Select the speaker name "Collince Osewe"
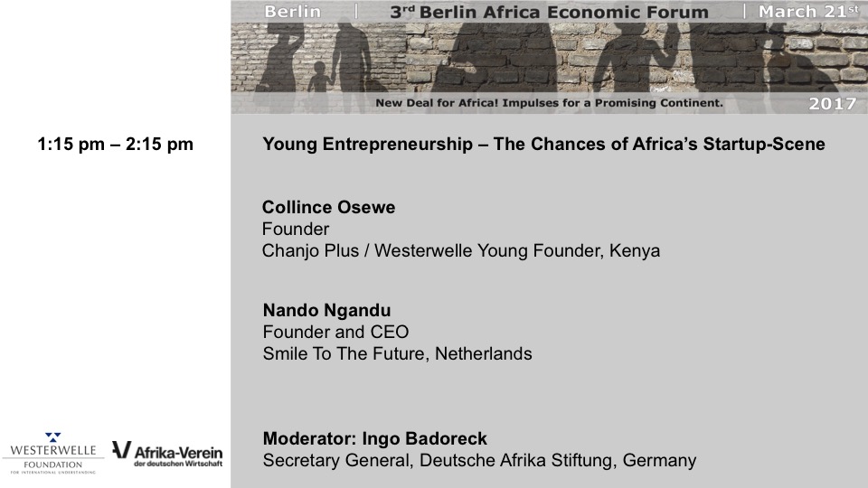This screenshot has height=488, width=868. click(328, 208)
